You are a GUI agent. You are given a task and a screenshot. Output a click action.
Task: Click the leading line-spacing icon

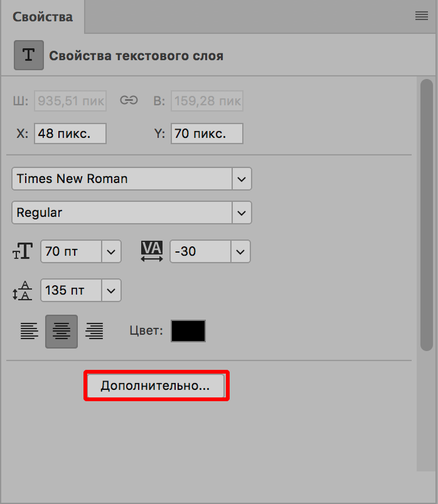pos(22,290)
